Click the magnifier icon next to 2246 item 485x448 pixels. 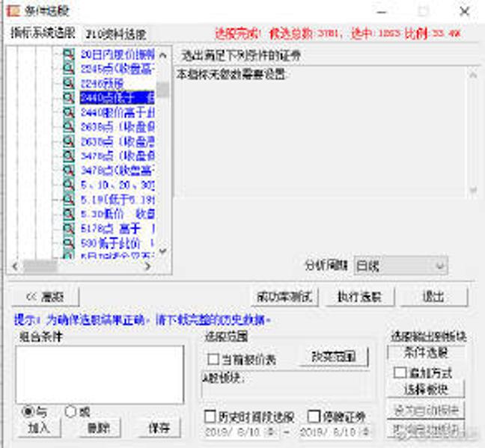point(68,83)
